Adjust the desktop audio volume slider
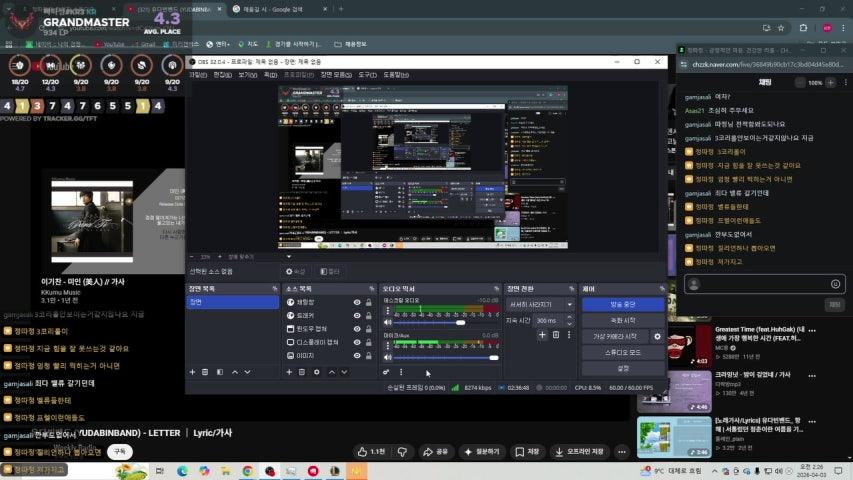853x480 pixels. [x=430, y=322]
